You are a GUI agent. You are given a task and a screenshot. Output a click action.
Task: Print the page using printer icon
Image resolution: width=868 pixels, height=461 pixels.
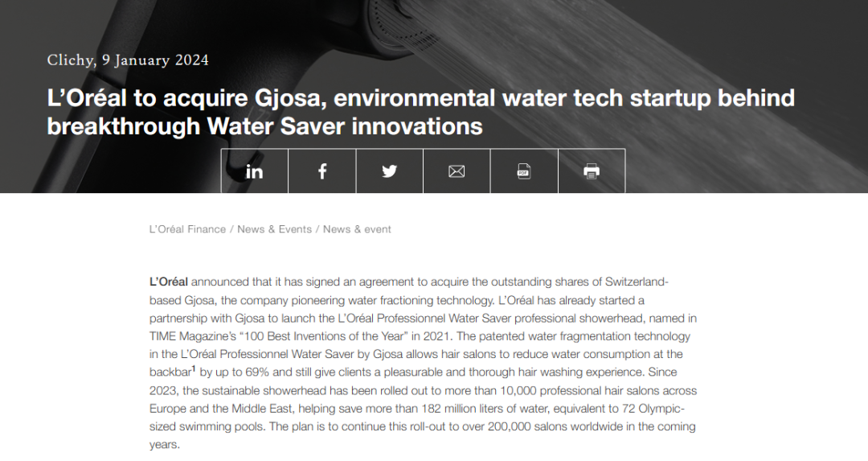(x=592, y=171)
